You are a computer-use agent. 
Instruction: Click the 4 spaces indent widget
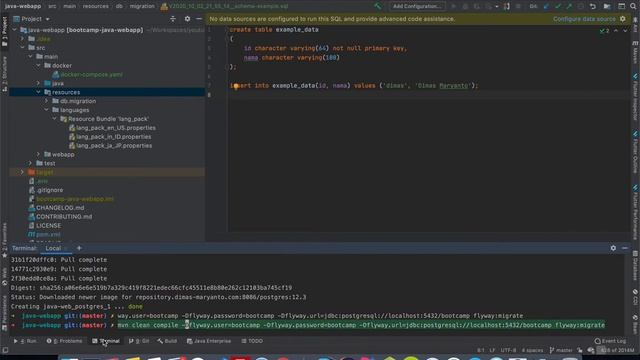(532, 350)
